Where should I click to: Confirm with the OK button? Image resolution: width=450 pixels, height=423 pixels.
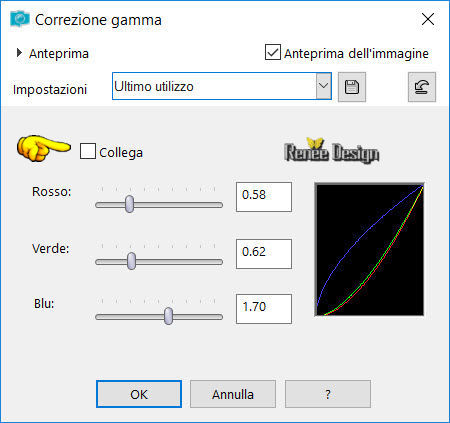(x=139, y=394)
